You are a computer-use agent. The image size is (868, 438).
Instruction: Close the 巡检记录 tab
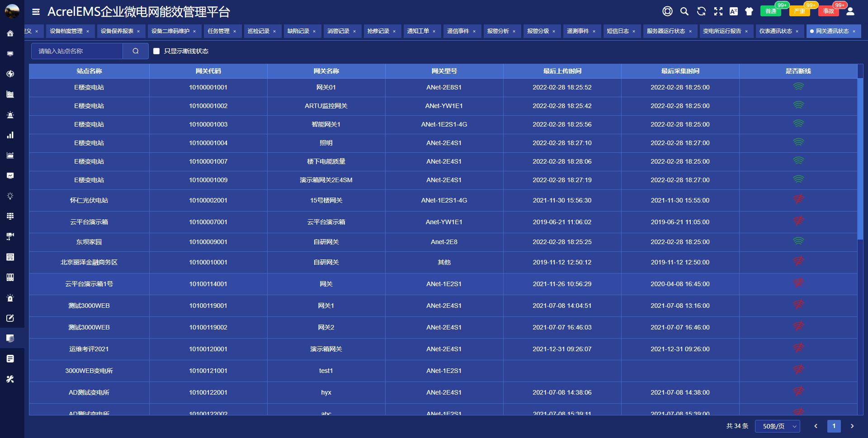274,31
